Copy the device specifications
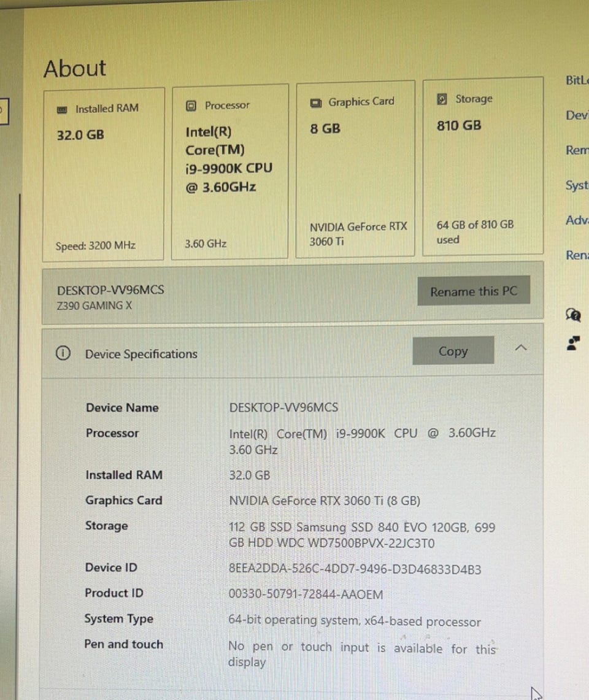Image resolution: width=589 pixels, height=700 pixels. tap(453, 351)
